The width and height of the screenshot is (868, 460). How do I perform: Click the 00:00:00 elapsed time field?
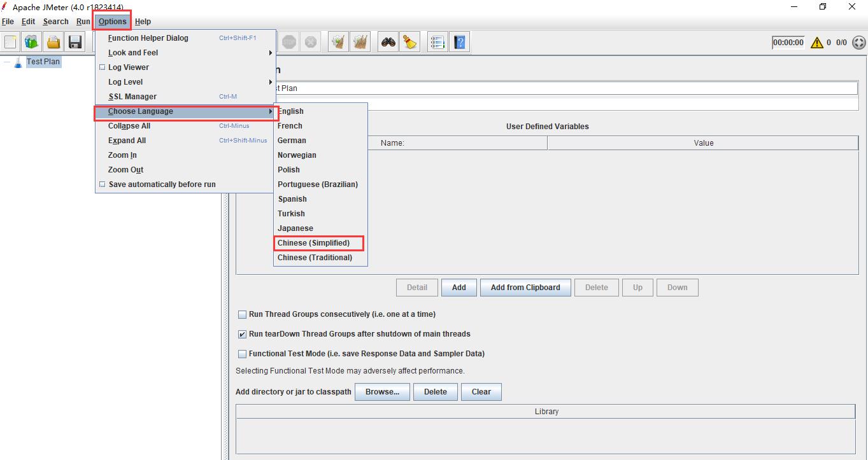788,43
